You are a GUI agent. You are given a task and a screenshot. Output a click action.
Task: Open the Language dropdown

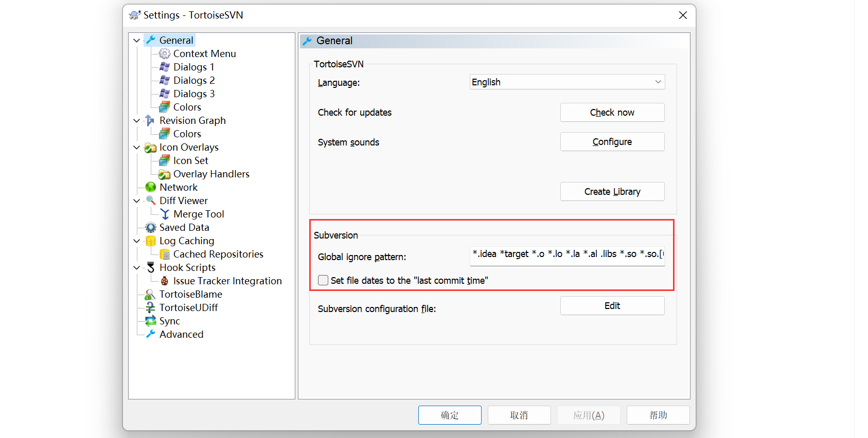pos(567,82)
